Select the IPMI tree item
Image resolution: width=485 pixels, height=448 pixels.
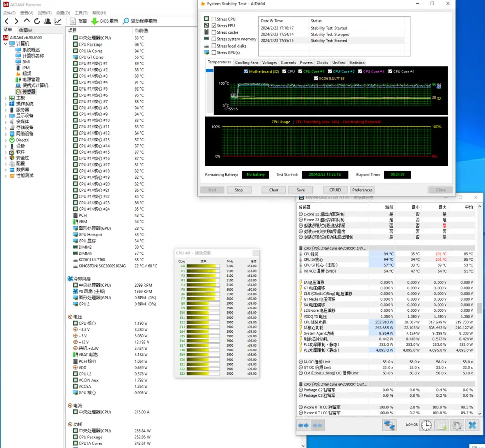pyautogui.click(x=26, y=67)
